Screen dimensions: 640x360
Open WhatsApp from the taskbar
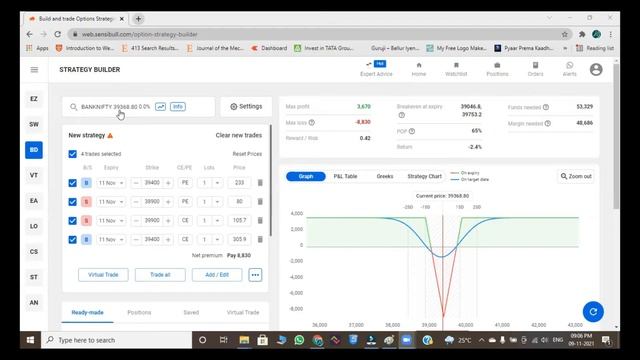pos(299,340)
